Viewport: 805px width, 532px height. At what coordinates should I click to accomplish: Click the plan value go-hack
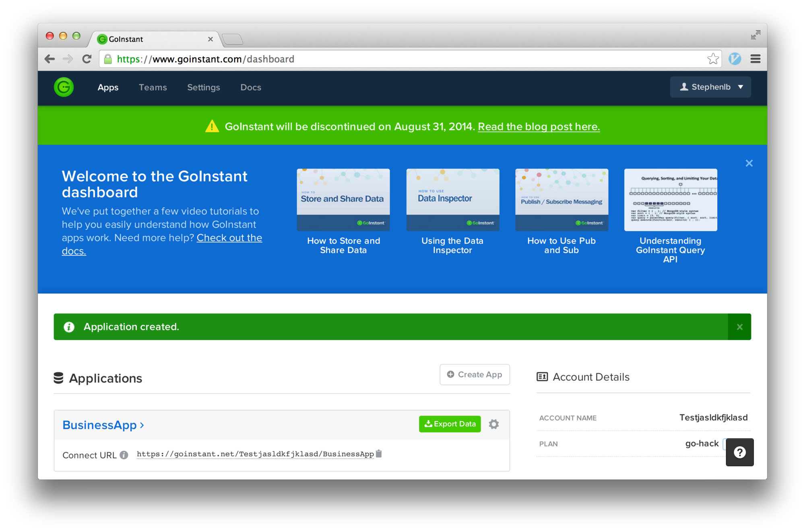[x=702, y=443]
